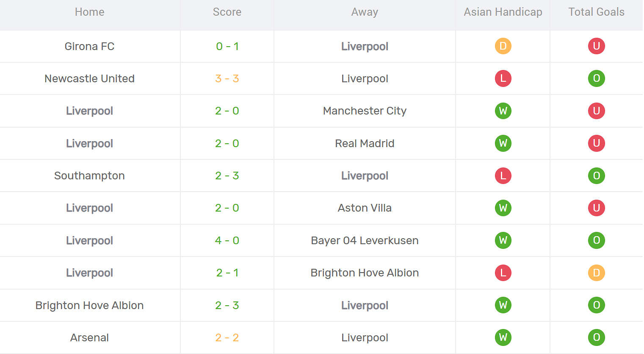Open the Girona FC team link
Screen dimensions: 644x354
[x=89, y=46]
